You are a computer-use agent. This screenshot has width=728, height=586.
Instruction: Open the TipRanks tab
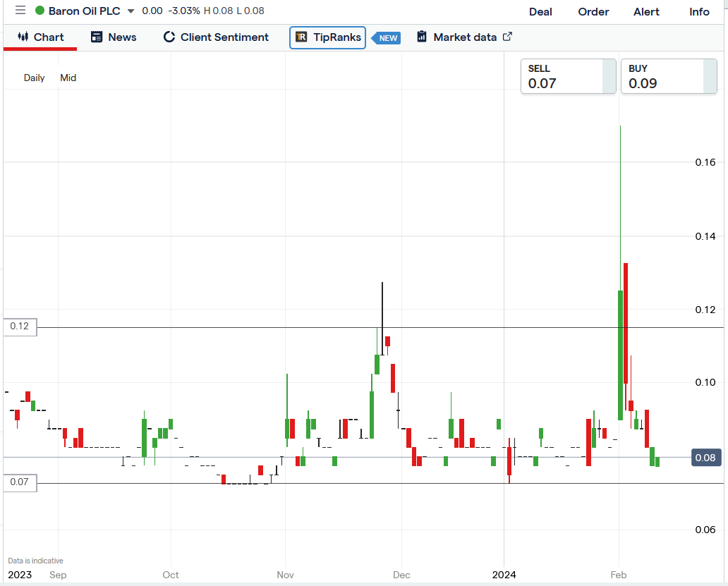coord(328,37)
